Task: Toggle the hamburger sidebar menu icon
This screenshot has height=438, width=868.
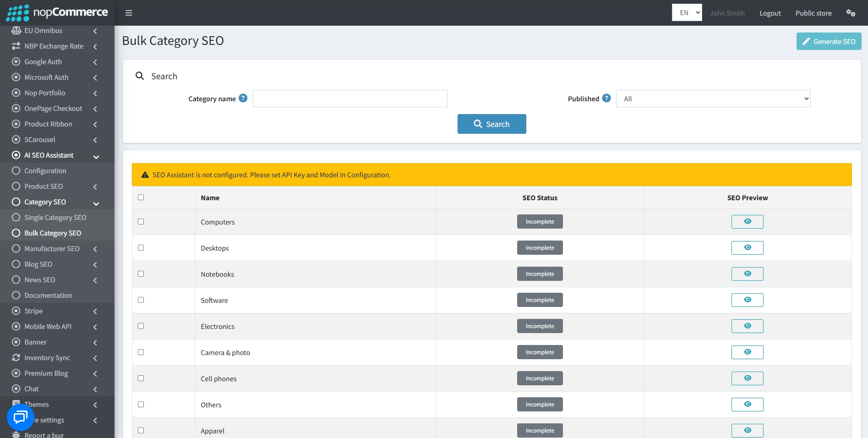Action: pyautogui.click(x=129, y=13)
